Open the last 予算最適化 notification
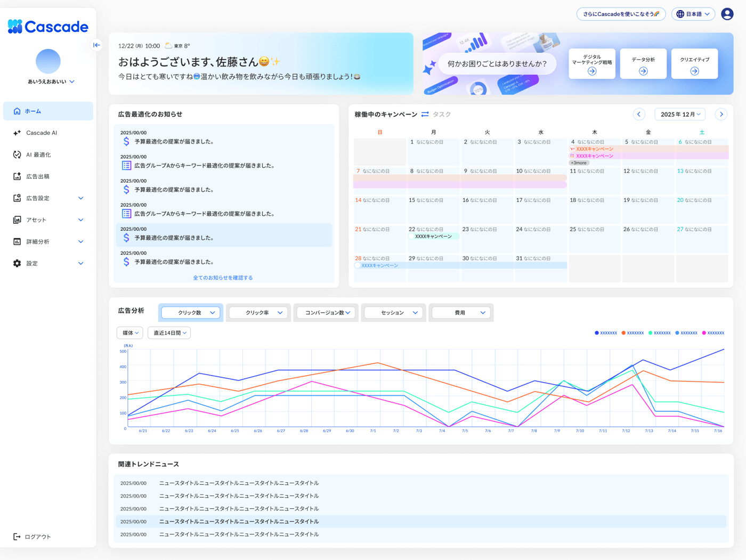Image resolution: width=746 pixels, height=560 pixels. 224,259
